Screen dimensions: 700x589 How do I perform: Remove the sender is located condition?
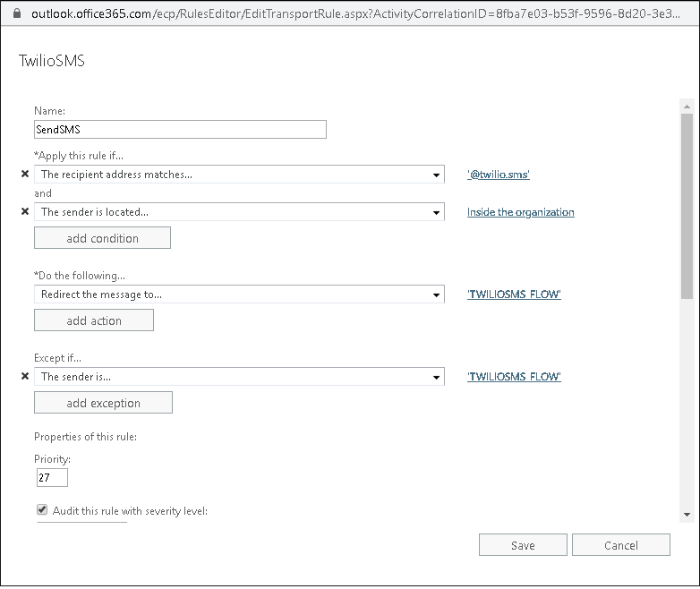(25, 211)
